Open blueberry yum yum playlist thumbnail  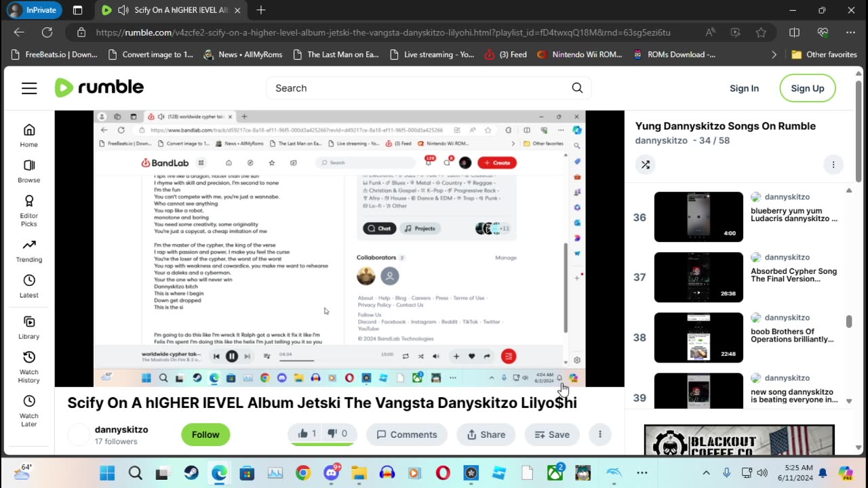click(698, 217)
